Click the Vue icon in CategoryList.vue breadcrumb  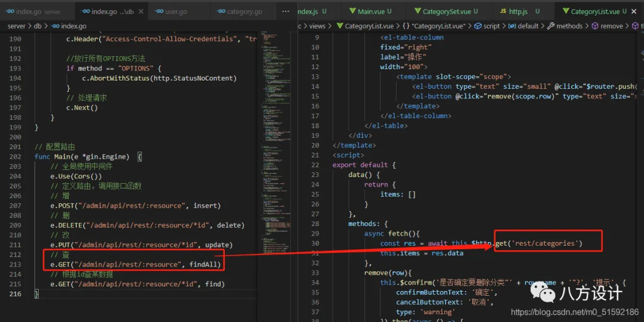[339, 26]
